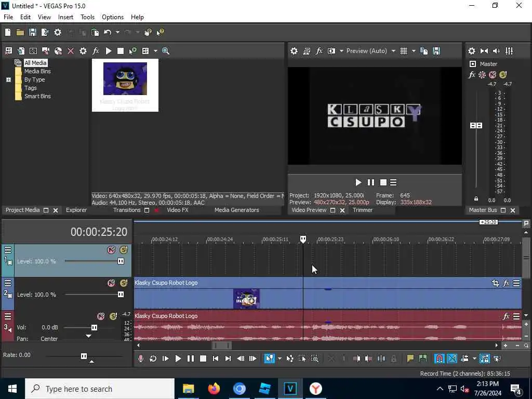This screenshot has width=532, height=399.
Task: Click the Record microphone button in transport
Action: (x=140, y=358)
